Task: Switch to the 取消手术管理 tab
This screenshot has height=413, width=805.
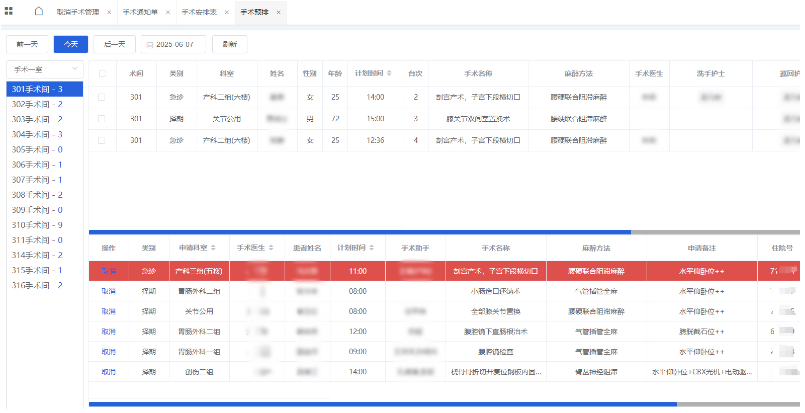Action: coord(78,12)
